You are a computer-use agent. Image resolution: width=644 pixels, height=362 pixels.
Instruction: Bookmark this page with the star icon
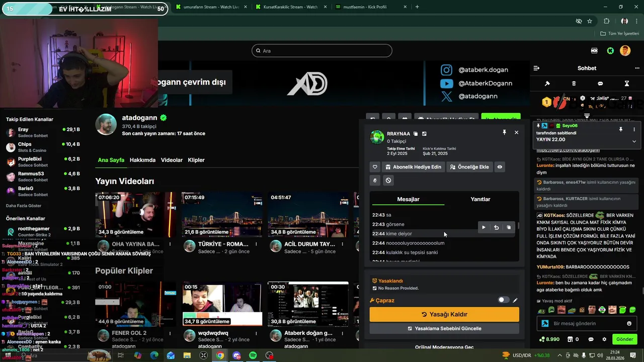(x=590, y=21)
